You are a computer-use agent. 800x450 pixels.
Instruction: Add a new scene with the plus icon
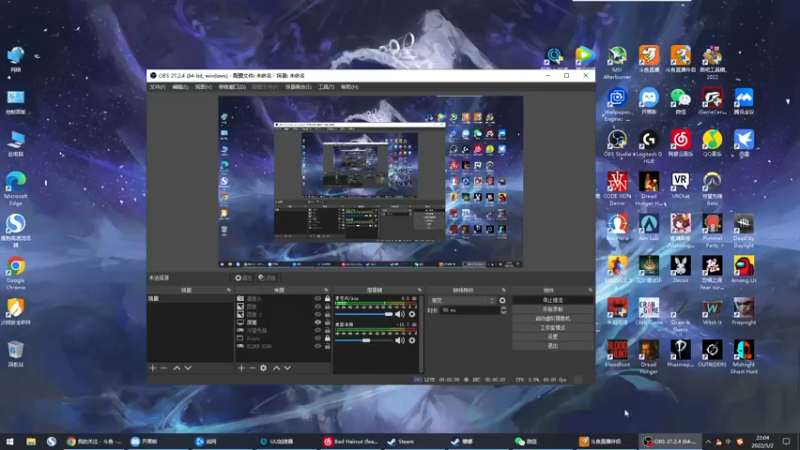[x=153, y=368]
